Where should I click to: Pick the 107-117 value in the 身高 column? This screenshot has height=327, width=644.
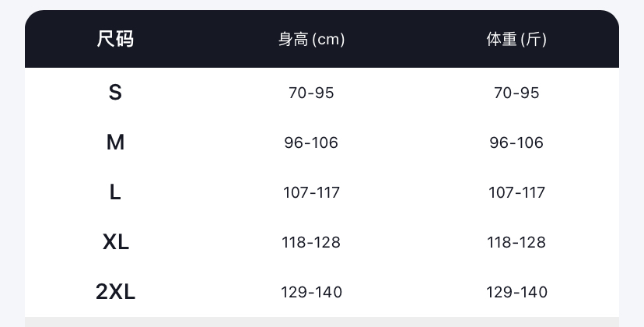(x=311, y=192)
